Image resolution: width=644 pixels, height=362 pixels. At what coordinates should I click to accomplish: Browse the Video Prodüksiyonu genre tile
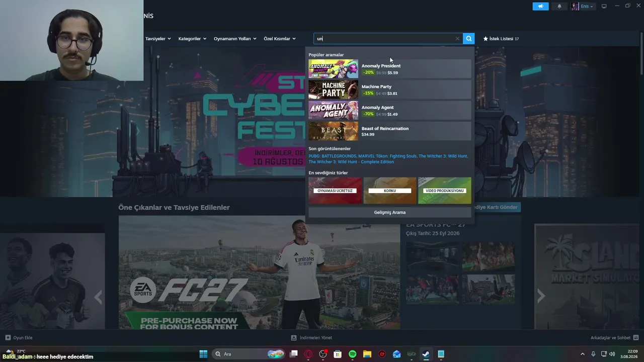[x=445, y=191]
